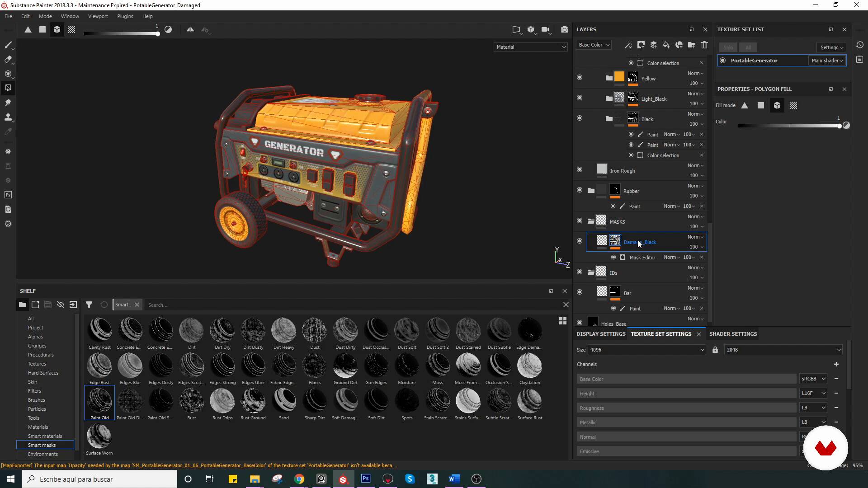868x488 pixels.
Task: Open the Viewport menu
Action: (98, 16)
